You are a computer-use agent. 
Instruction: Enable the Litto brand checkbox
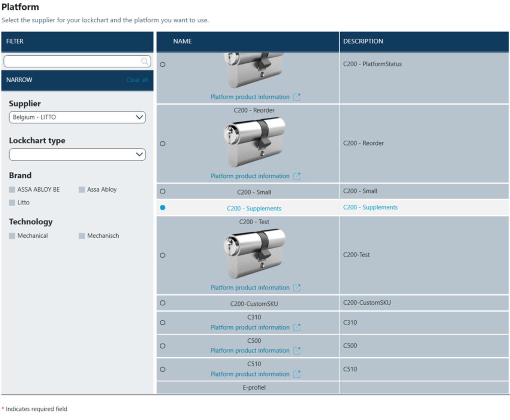(12, 202)
